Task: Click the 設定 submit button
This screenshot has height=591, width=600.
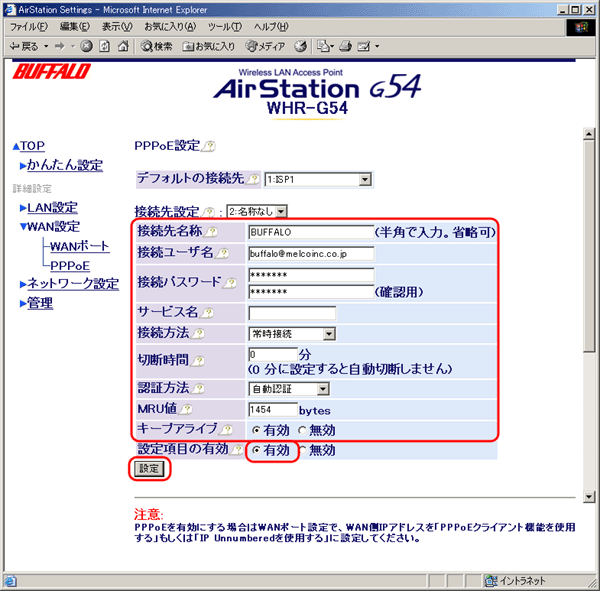Action: point(149,469)
